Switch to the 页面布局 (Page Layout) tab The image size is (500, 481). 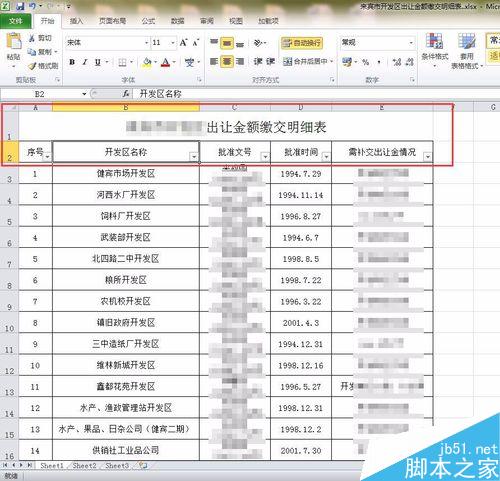pos(112,21)
